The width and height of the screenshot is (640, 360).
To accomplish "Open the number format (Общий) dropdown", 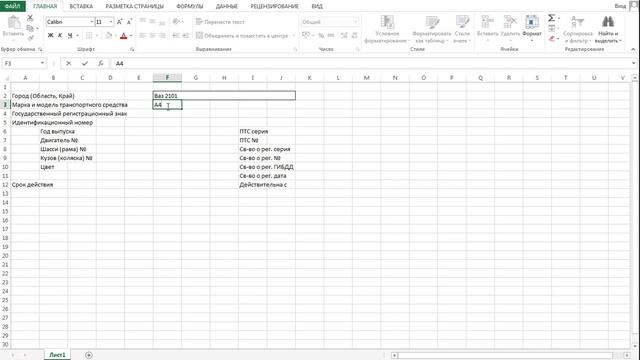I will pos(356,22).
